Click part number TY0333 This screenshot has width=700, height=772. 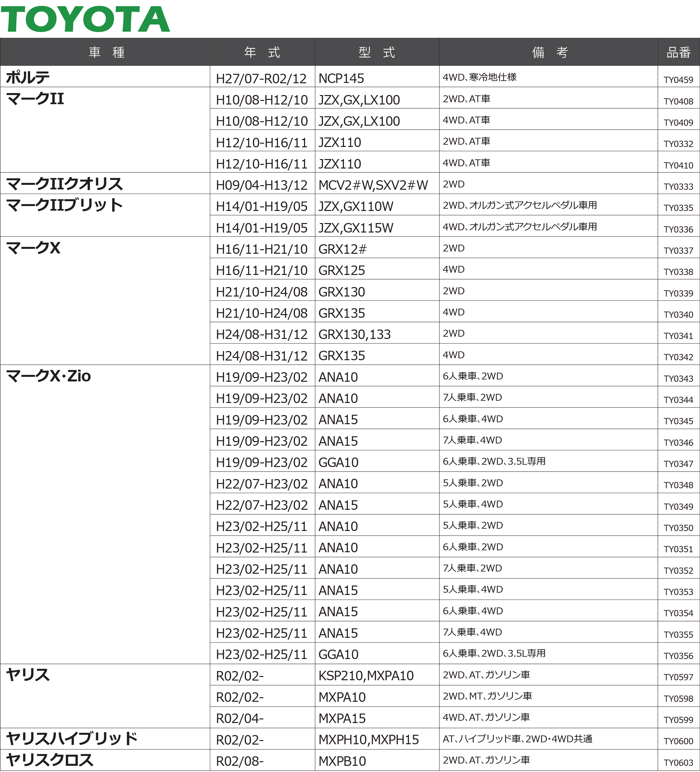tap(678, 186)
